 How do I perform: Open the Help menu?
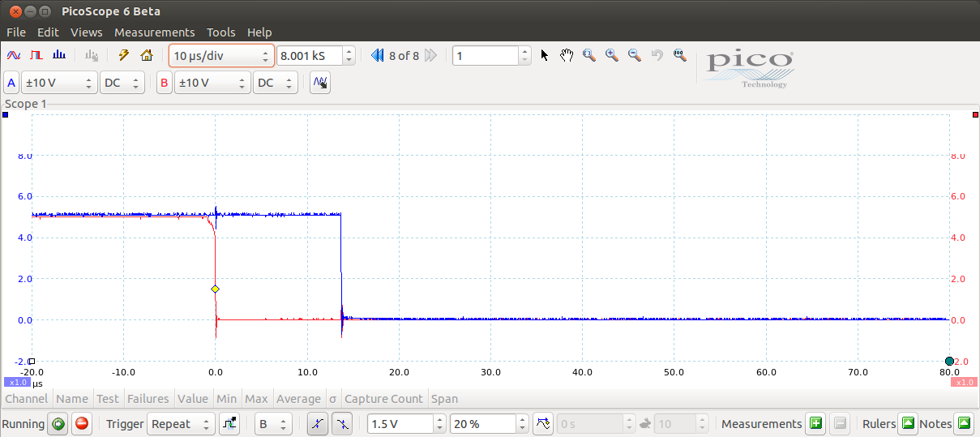pyautogui.click(x=259, y=32)
